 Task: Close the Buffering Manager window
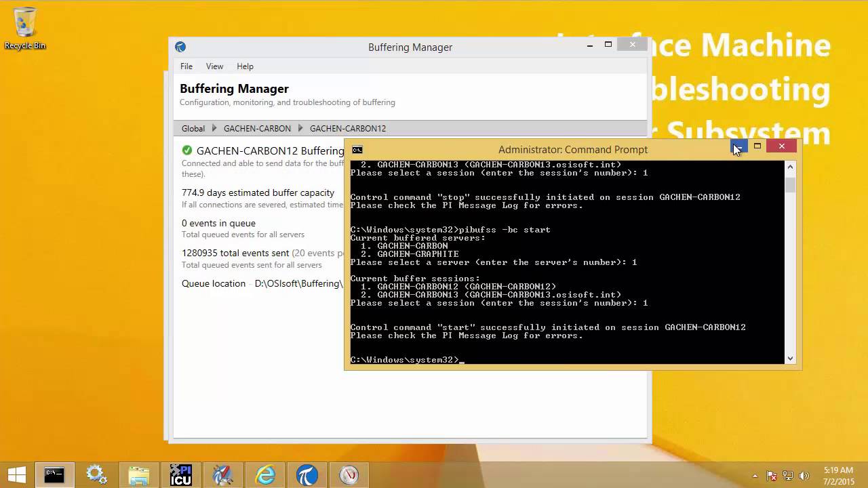(x=632, y=45)
